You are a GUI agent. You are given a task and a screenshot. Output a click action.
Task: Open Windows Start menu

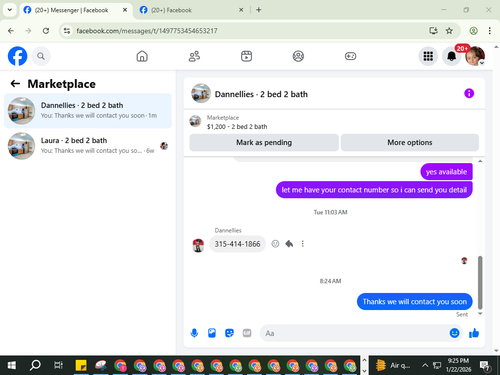(x=11, y=365)
